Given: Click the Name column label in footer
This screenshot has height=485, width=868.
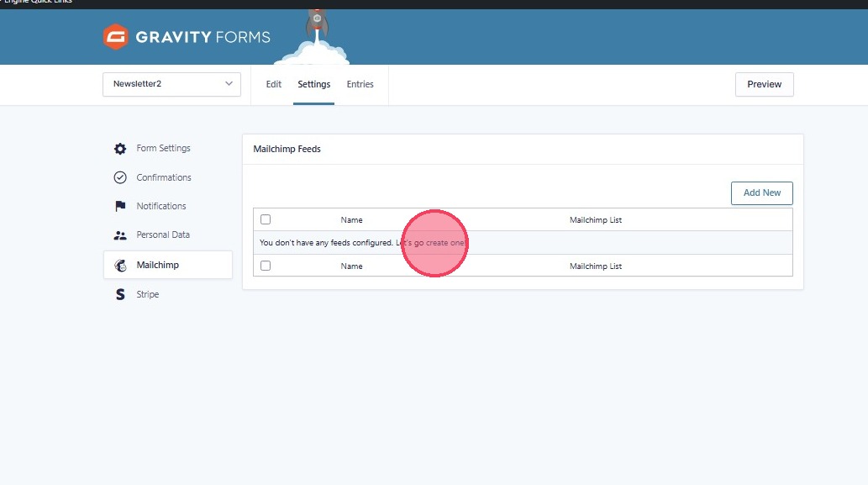Looking at the screenshot, I should (351, 266).
